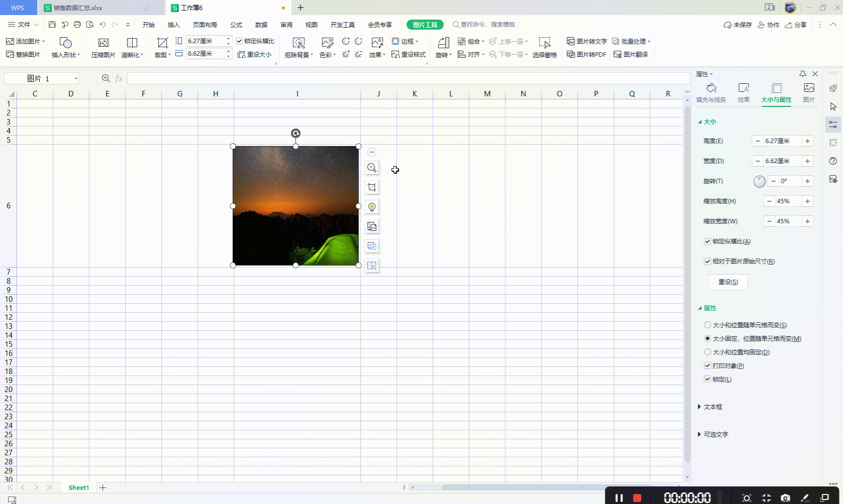843x504 pixels.
Task: Toggle the ribbon Lock Aspect Ratio (锁定纵横比) checkbox
Action: [x=239, y=41]
